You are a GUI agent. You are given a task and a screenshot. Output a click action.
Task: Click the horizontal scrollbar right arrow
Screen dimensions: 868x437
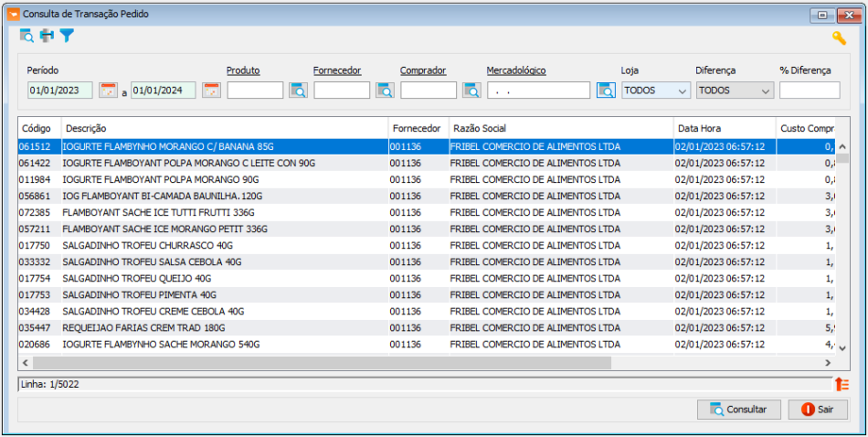click(828, 363)
